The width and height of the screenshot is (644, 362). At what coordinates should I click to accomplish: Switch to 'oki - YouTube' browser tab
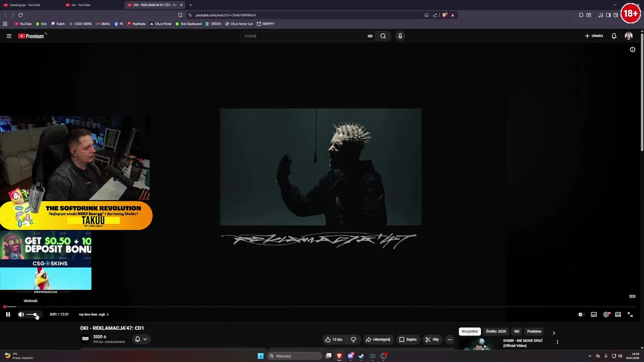(93, 5)
